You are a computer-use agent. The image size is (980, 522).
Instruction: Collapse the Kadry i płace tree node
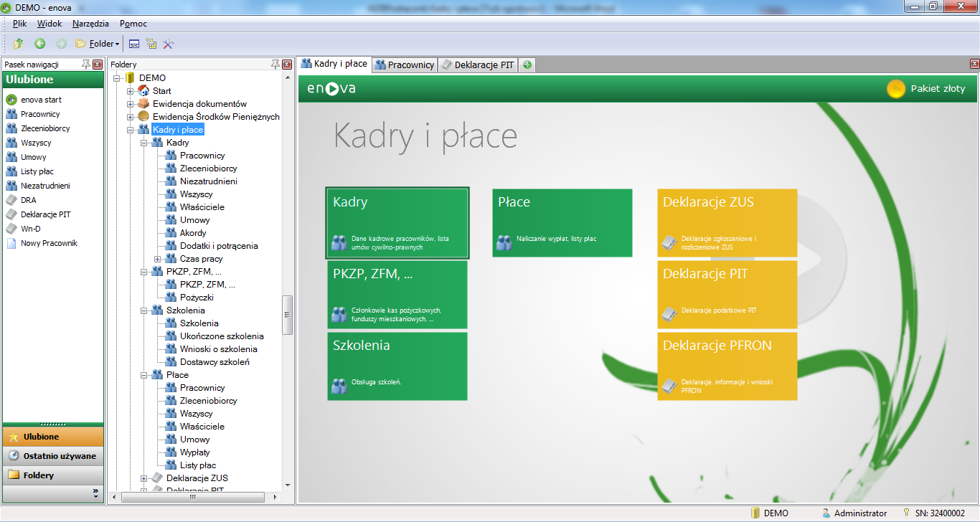[x=130, y=130]
